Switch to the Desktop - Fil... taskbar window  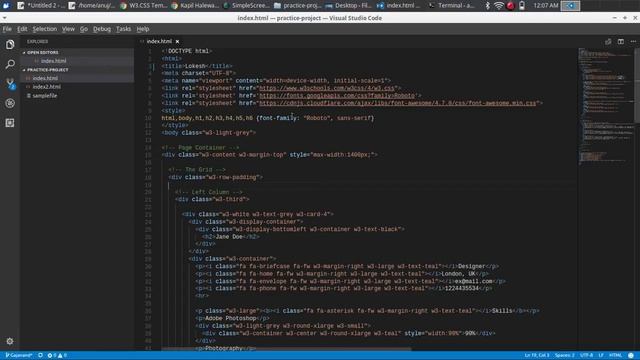(349, 5)
